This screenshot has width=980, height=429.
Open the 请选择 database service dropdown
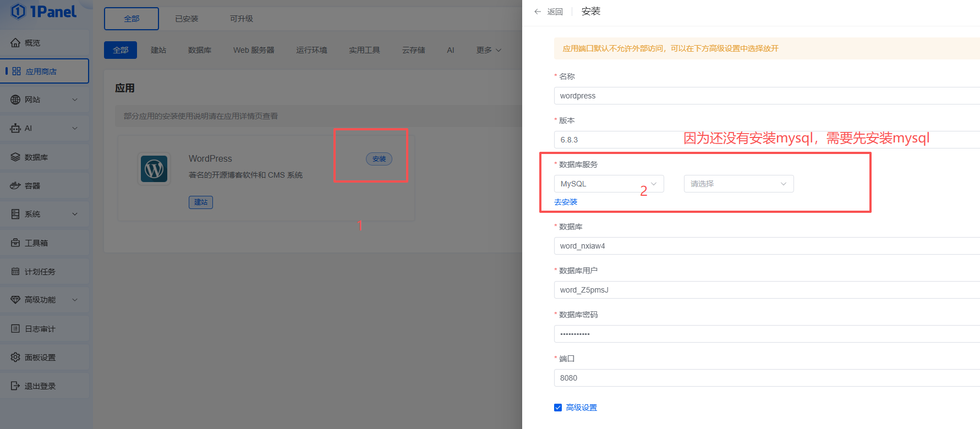[739, 184]
